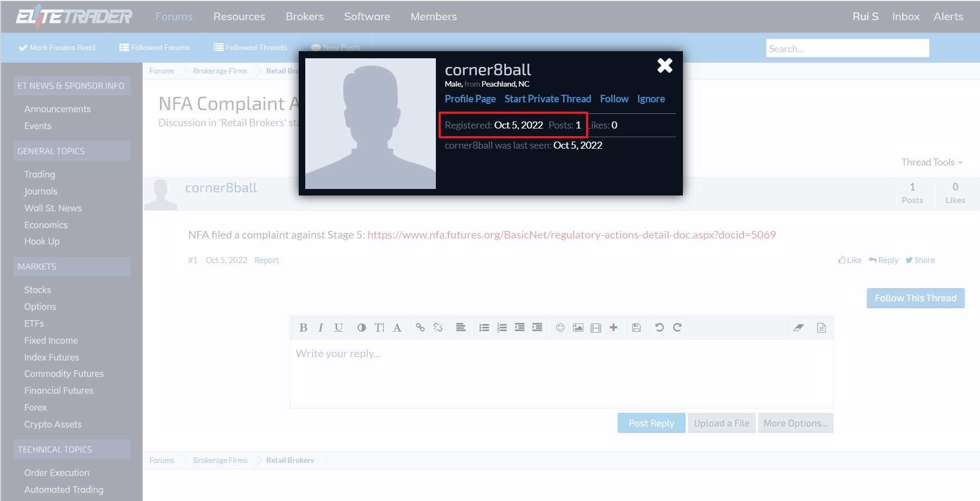Click the EliteTrader logo

click(x=74, y=16)
